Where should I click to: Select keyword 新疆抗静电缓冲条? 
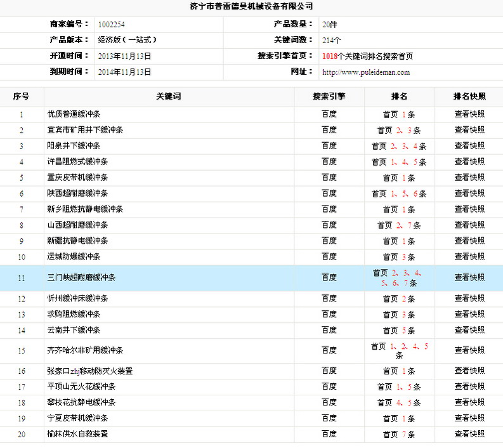click(77, 240)
